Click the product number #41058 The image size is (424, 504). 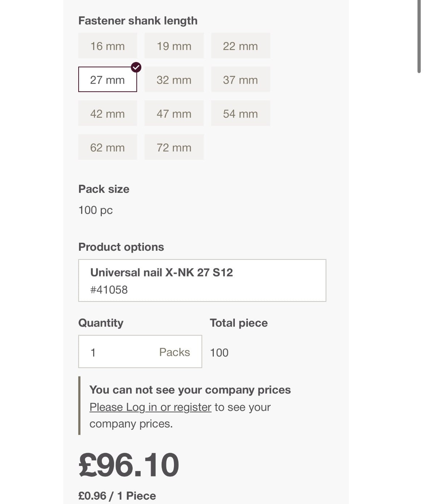click(x=109, y=290)
